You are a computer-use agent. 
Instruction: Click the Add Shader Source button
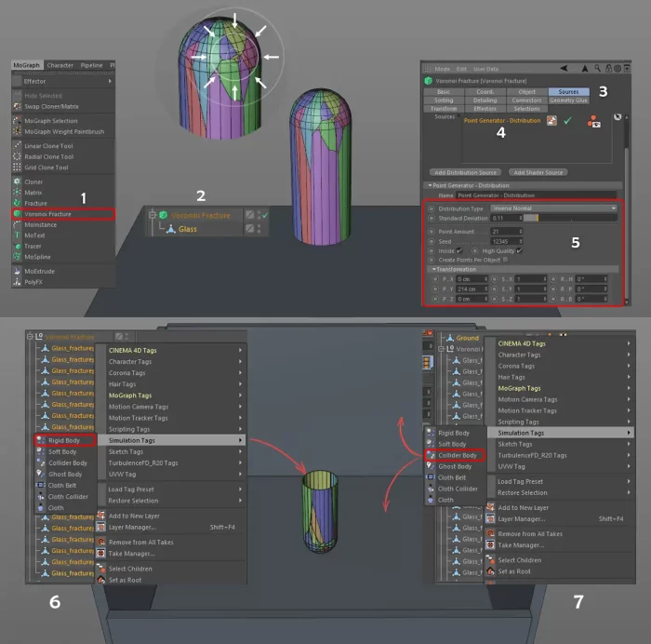(538, 172)
